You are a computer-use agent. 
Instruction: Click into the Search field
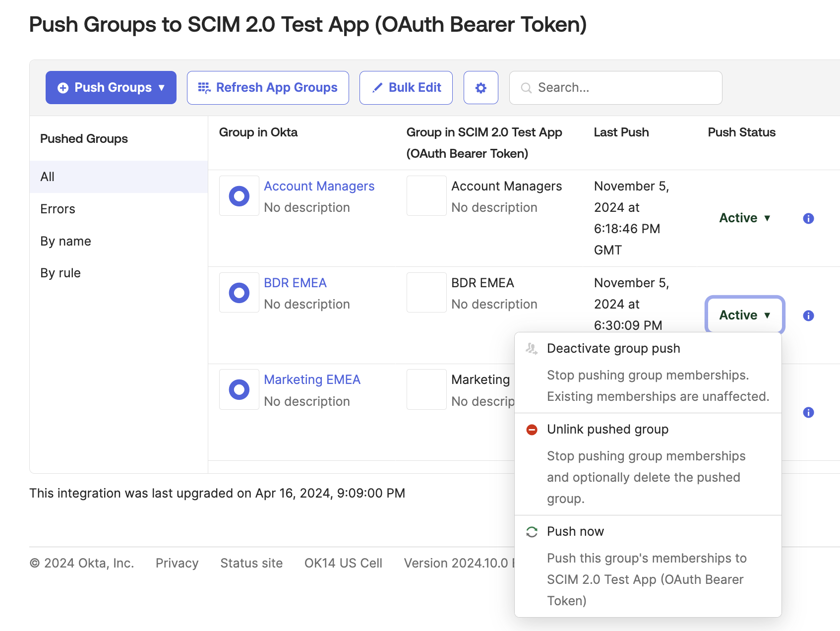tap(616, 88)
